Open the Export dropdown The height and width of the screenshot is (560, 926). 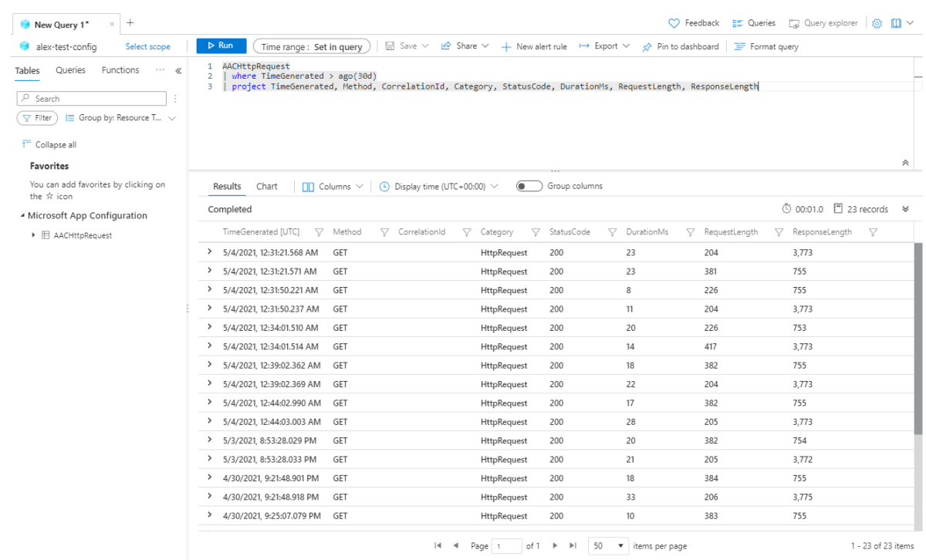pos(604,46)
